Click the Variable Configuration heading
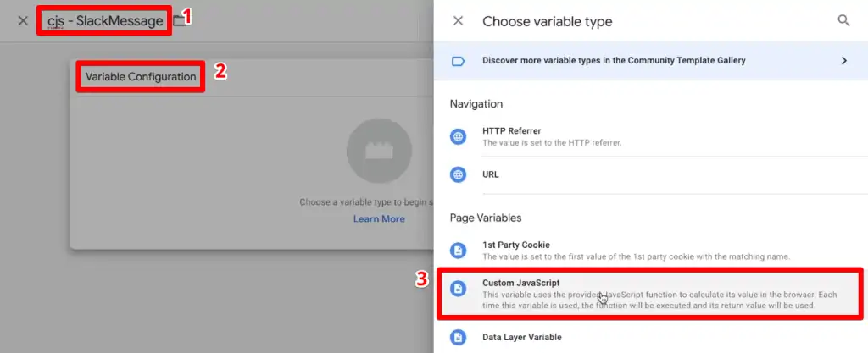The image size is (868, 353). [141, 77]
